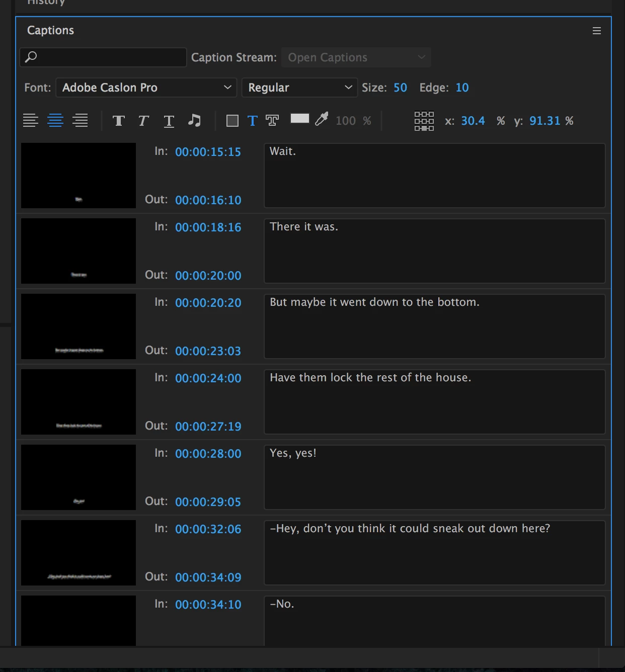Select the text color option
The width and height of the screenshot is (625, 672).
253,121
